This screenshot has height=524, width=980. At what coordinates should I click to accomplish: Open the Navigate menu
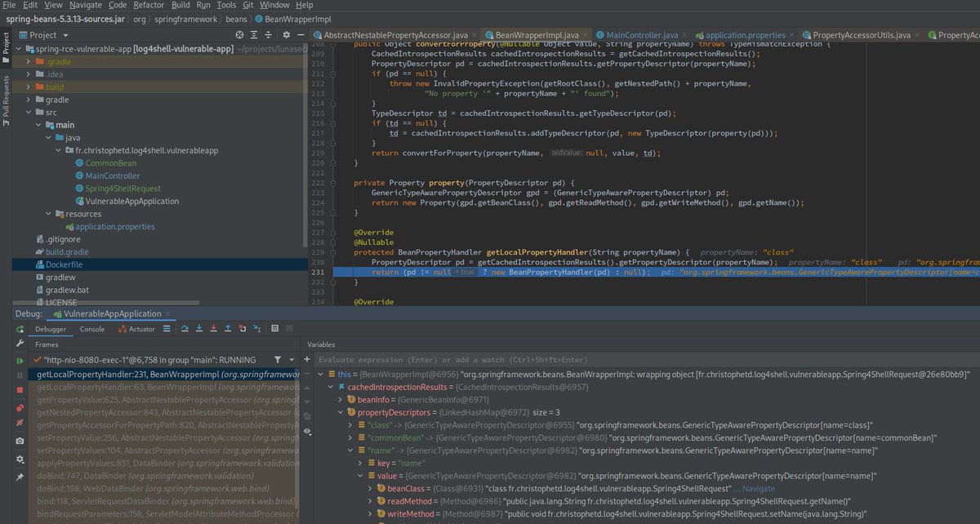pos(86,5)
